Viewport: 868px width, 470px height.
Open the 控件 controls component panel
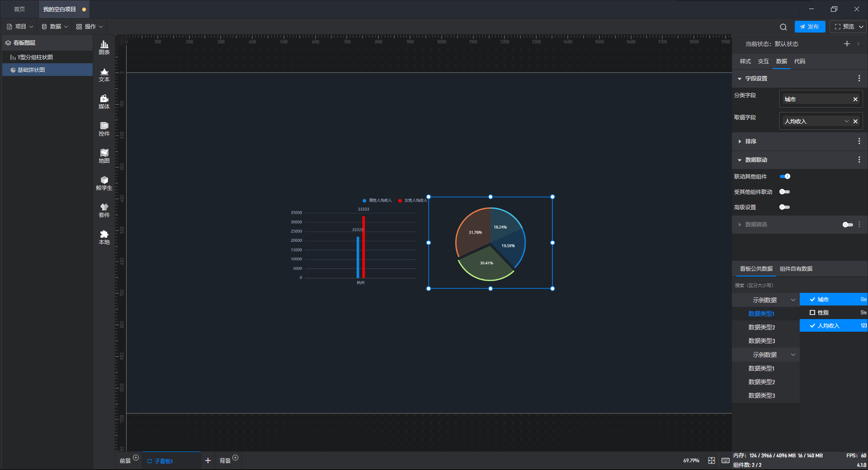104,129
